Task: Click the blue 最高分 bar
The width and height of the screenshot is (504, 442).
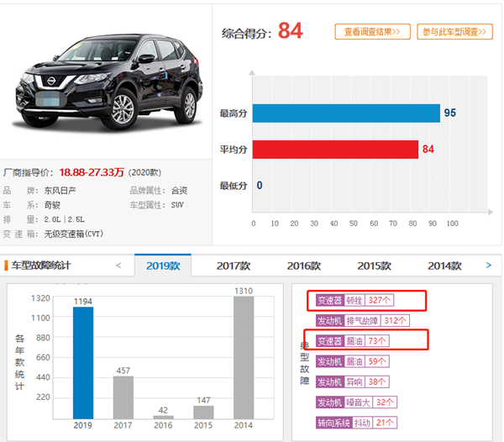Action: [346, 113]
